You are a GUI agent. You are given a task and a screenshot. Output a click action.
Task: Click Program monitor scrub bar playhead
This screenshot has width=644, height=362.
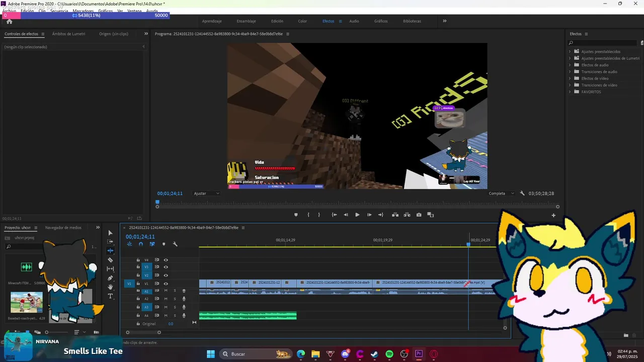(157, 202)
